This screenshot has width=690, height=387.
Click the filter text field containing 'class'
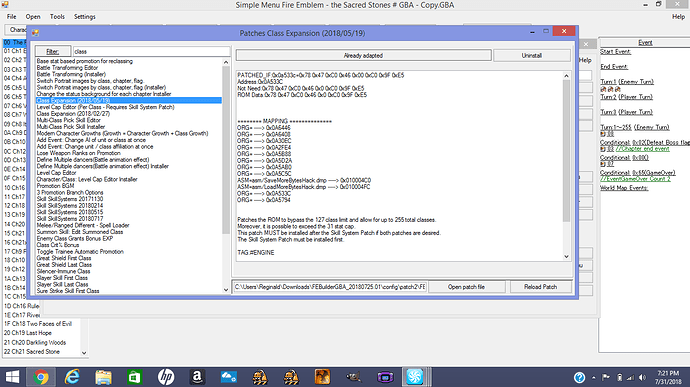point(151,52)
